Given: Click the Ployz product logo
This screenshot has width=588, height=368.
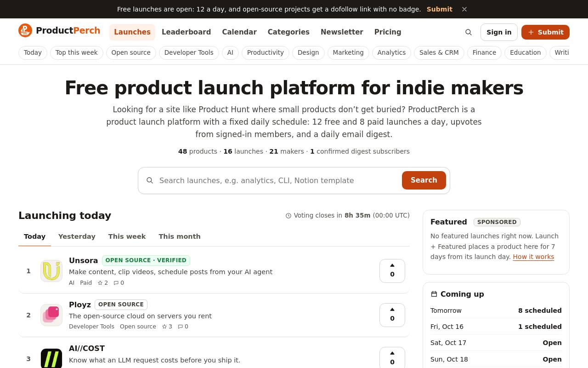Looking at the screenshot, I should (51, 315).
